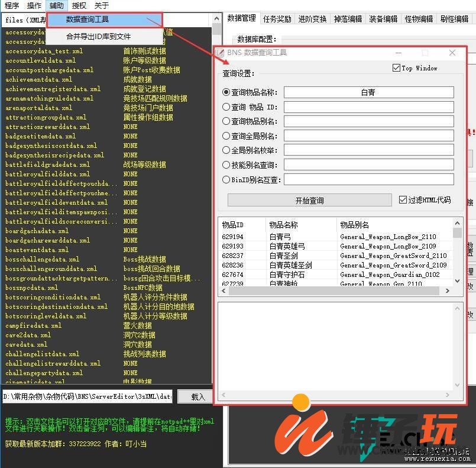This screenshot has height=468, width=476.
Task: Sort by 物品ID column header
Action: coord(242,225)
